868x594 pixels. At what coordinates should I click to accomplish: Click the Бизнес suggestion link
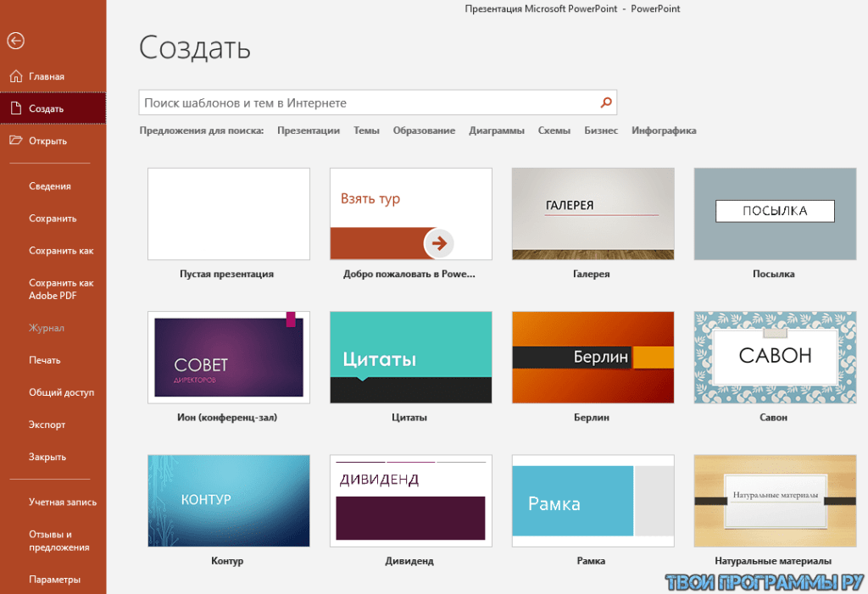(x=601, y=130)
